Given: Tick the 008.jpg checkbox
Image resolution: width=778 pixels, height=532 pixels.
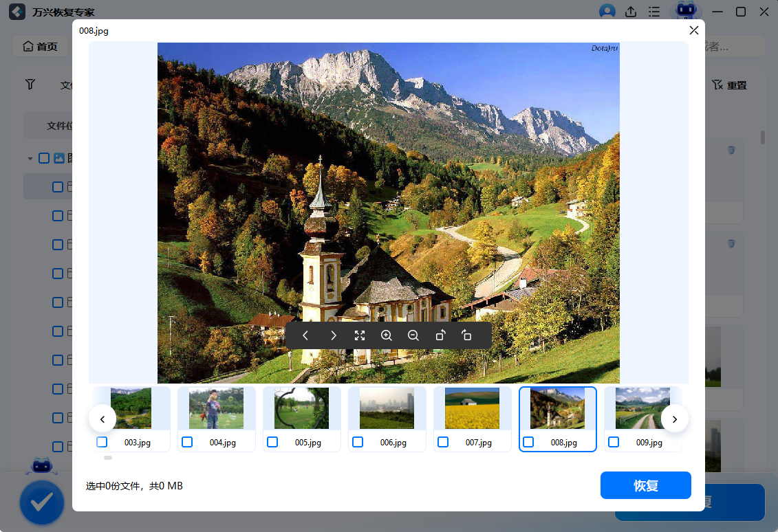Looking at the screenshot, I should (528, 442).
